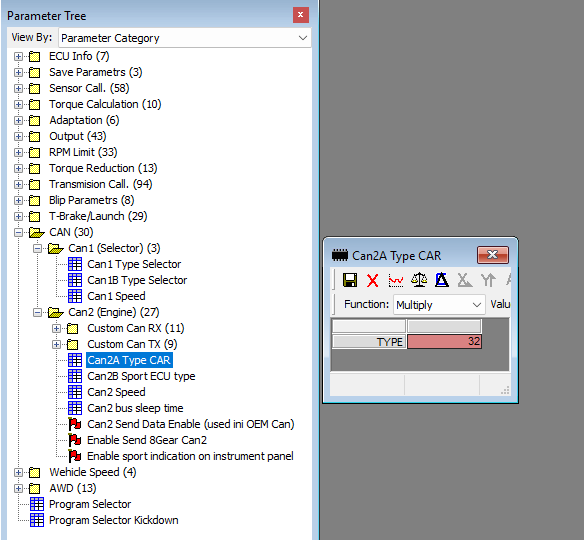Viewport: 584px width, 540px height.
Task: Click the red TYPE value cell 32
Action: [x=444, y=342]
